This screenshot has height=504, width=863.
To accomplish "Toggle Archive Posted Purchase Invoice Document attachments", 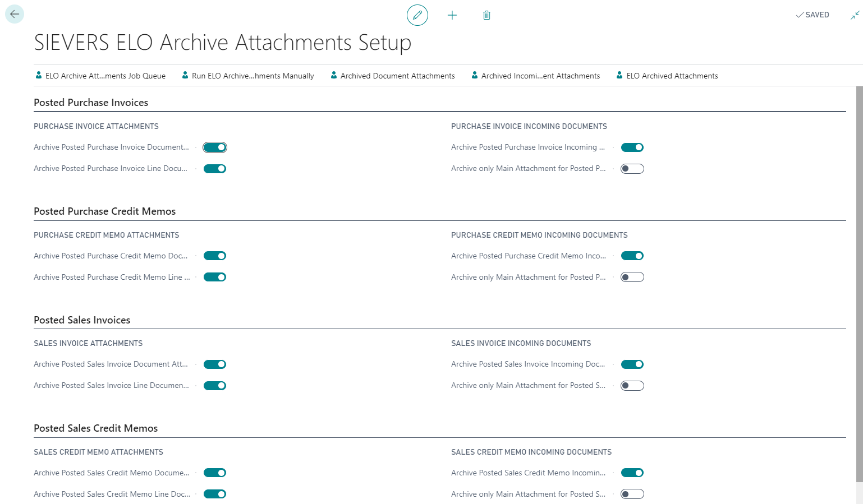I will click(215, 147).
